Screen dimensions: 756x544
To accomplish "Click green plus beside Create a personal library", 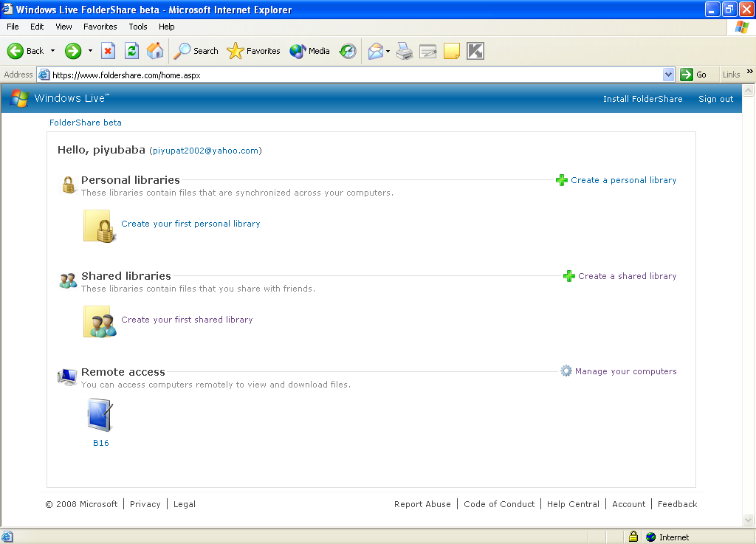I will tap(562, 180).
